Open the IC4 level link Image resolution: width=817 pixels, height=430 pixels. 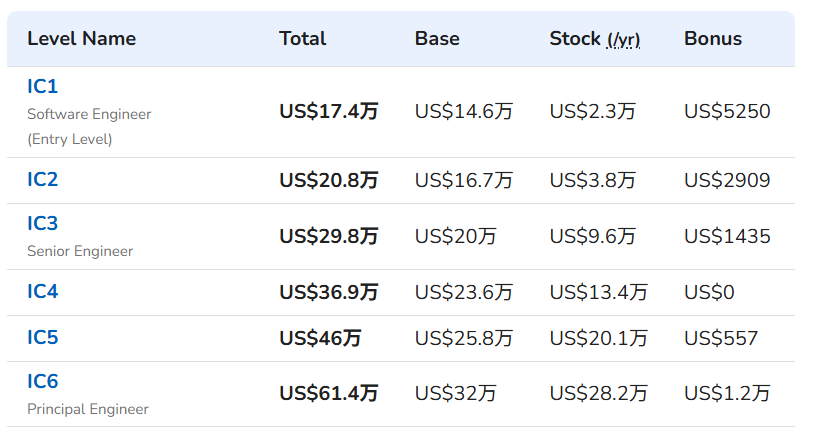pyautogui.click(x=43, y=291)
